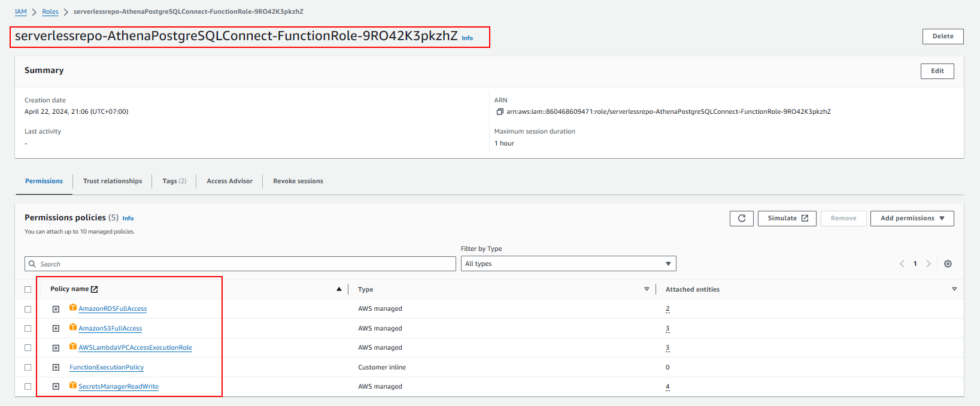Click the AmazonS3FullAccess orange policy icon
The width and height of the screenshot is (980, 406).
tap(72, 328)
